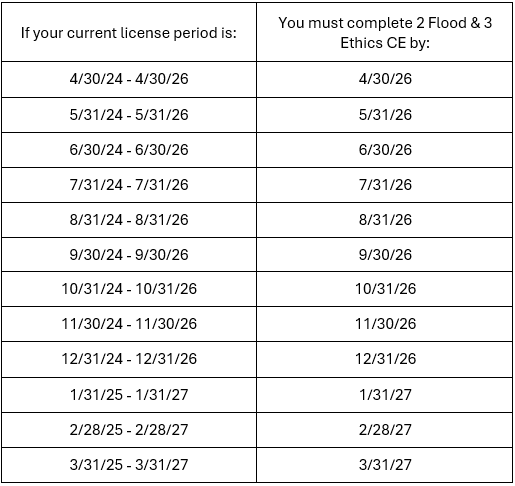Click the 12/31/26 CE deadline cell
The height and width of the screenshot is (486, 515).
[385, 359]
